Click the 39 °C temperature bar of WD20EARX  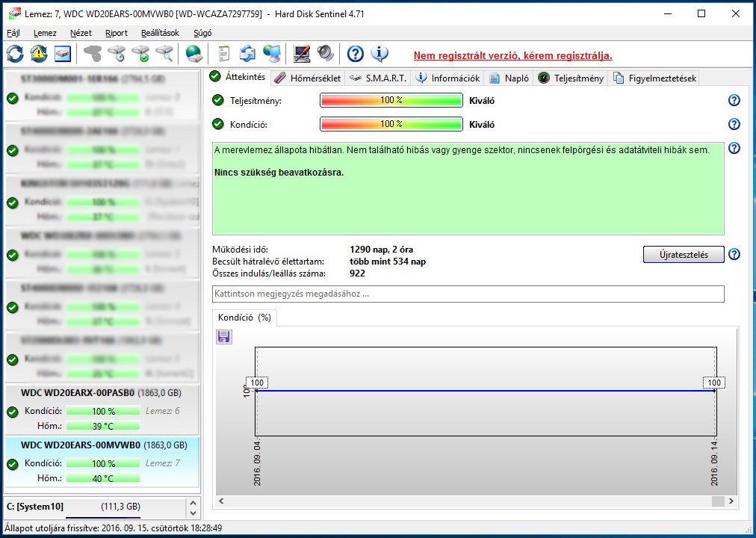pos(103,426)
